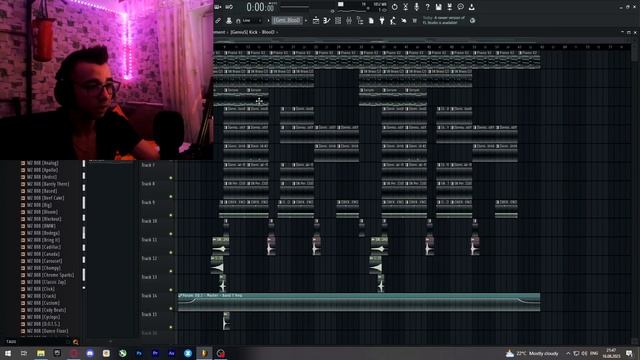Open the playlist view icon after pattern selector
Image resolution: width=640 pixels, height=360 pixels.
pos(316,20)
